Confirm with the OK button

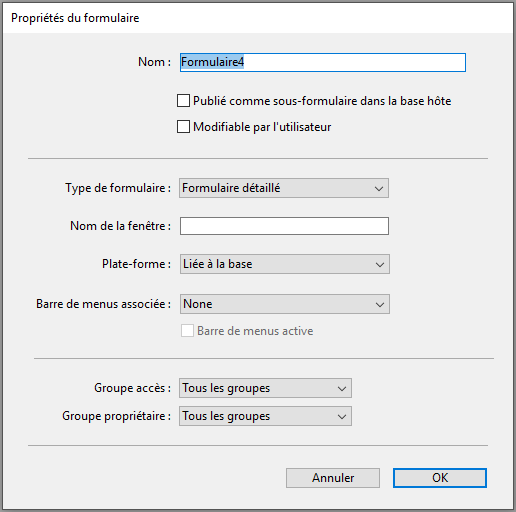[440, 478]
